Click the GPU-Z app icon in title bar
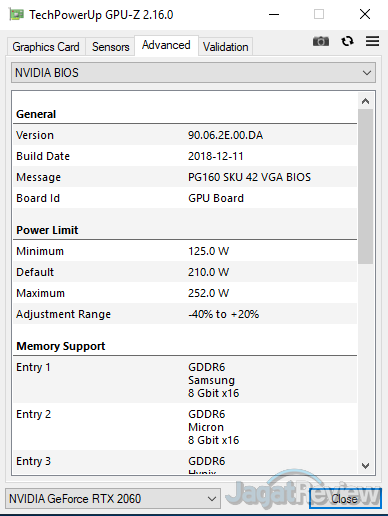 (16, 15)
